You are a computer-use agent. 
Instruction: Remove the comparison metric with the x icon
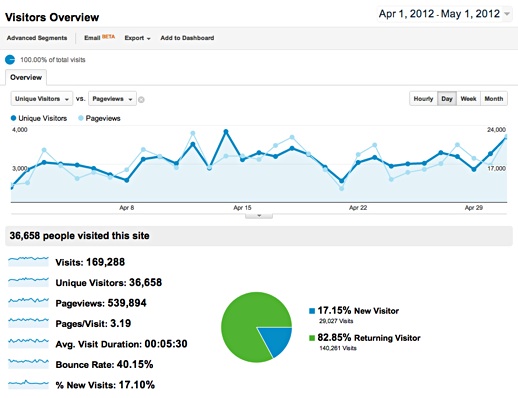(x=141, y=99)
